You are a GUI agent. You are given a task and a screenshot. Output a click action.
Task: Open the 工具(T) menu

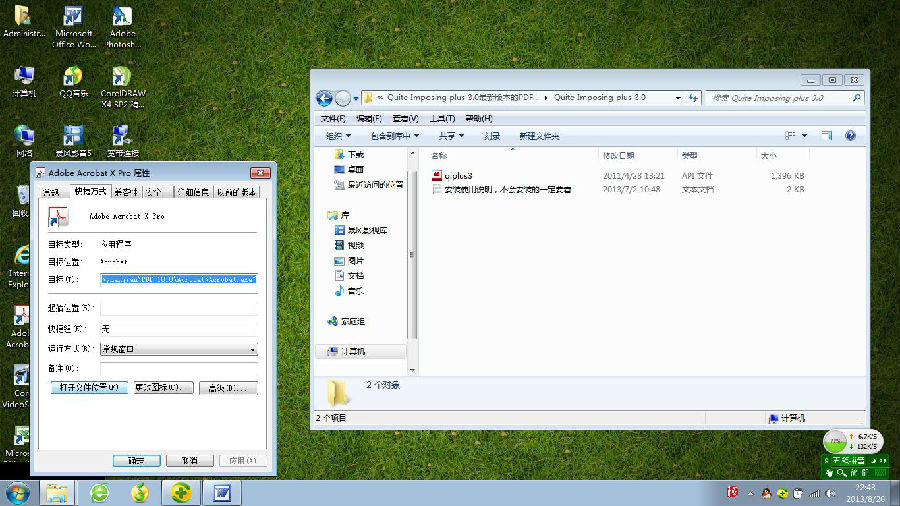(x=442, y=119)
